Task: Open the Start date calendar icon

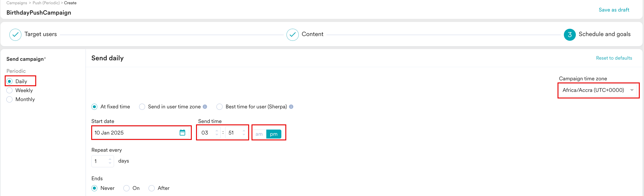Action: coord(182,133)
